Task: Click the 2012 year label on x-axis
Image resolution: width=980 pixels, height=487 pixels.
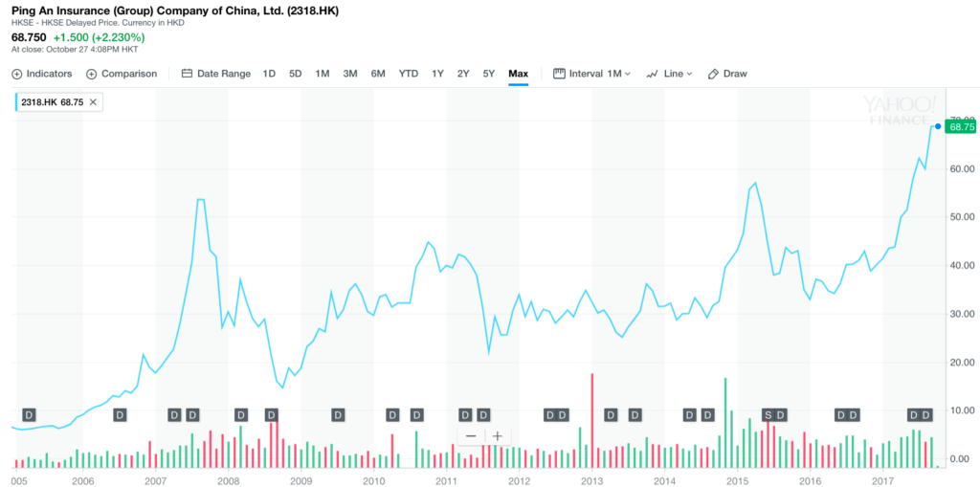Action: point(520,480)
